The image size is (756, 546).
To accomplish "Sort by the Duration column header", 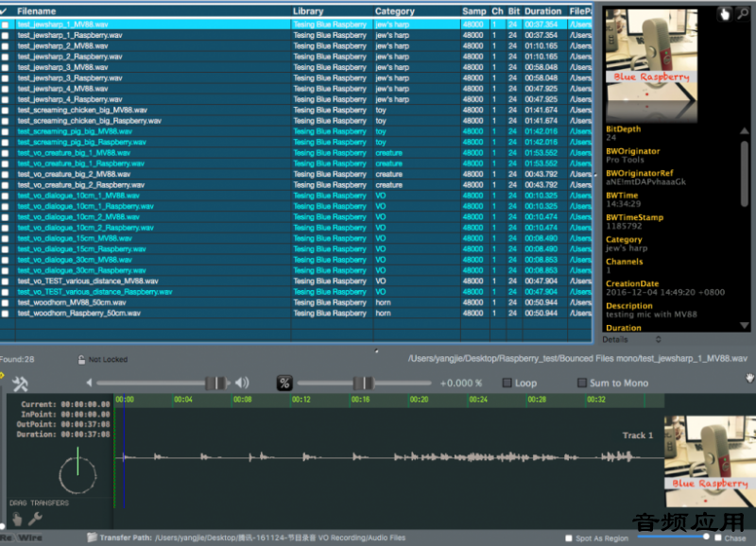I will [542, 11].
